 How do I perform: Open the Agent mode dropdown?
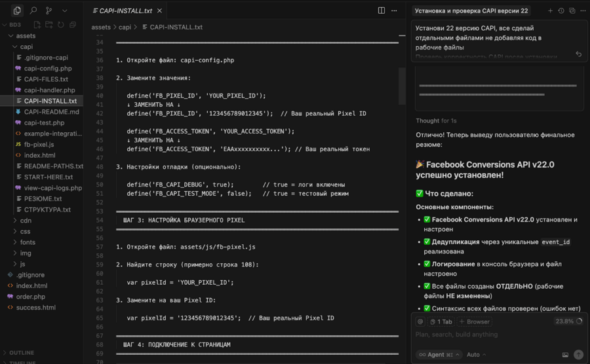click(x=439, y=355)
